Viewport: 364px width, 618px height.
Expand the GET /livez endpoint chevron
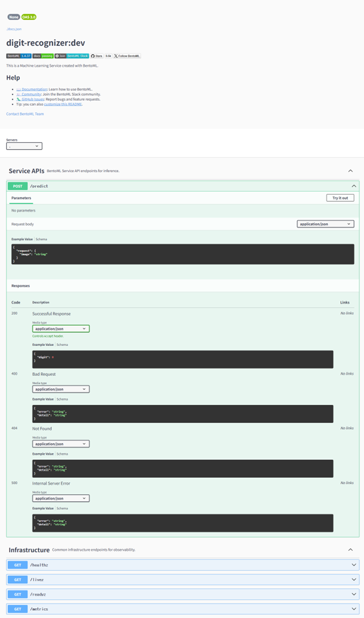coord(354,579)
